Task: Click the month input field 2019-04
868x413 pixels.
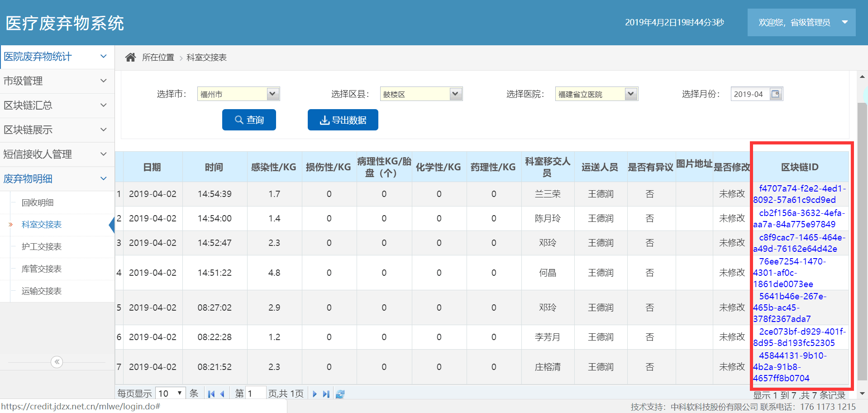Action: tap(749, 94)
